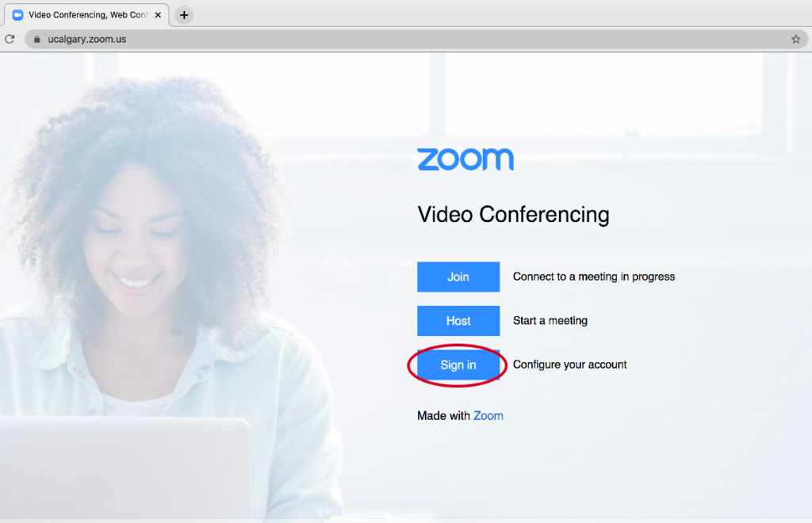The image size is (812, 523).
Task: Click the Zoom camera favicon on the tab
Action: pos(18,15)
